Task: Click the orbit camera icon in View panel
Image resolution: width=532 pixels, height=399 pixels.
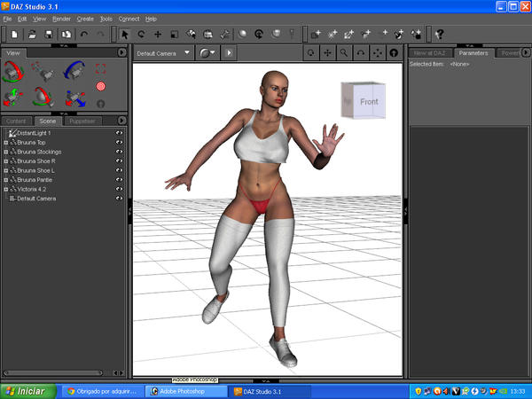Action: point(13,72)
